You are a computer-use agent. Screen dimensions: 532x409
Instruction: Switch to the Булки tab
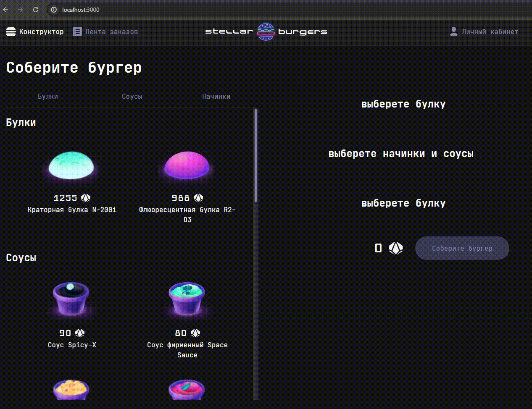coord(48,96)
